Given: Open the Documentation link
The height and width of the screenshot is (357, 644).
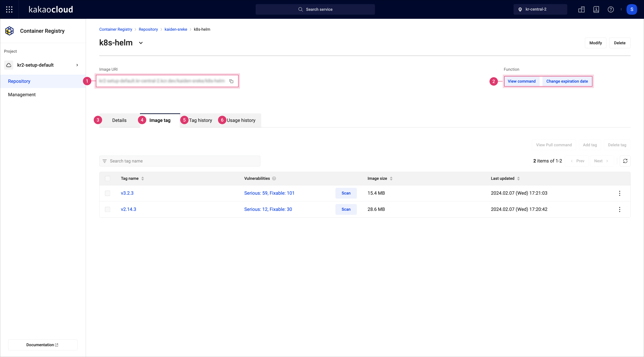Looking at the screenshot, I should coord(43,345).
